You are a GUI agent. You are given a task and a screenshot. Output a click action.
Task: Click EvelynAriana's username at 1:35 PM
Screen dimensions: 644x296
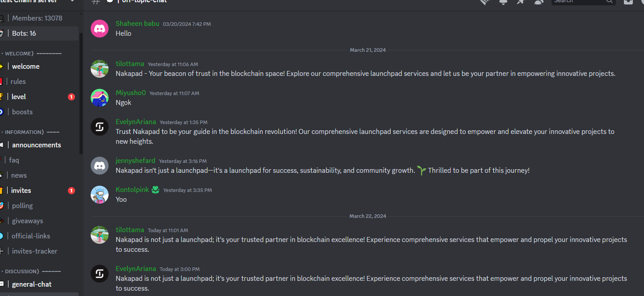click(x=136, y=122)
